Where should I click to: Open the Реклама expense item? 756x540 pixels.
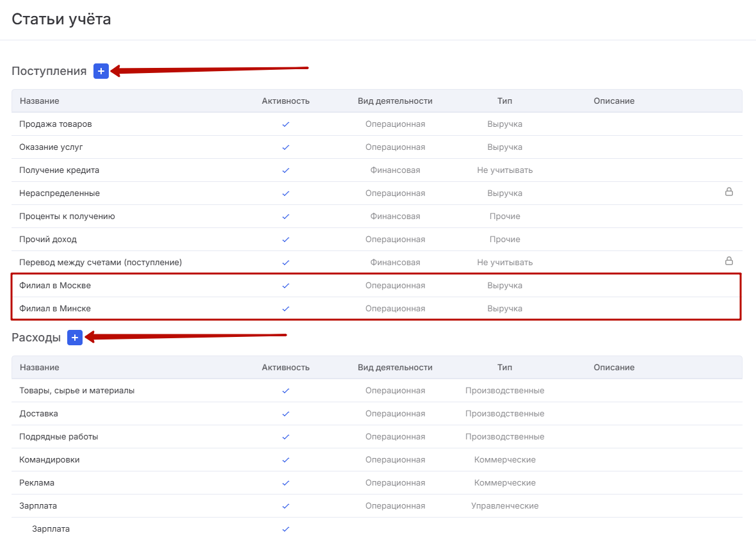point(36,483)
